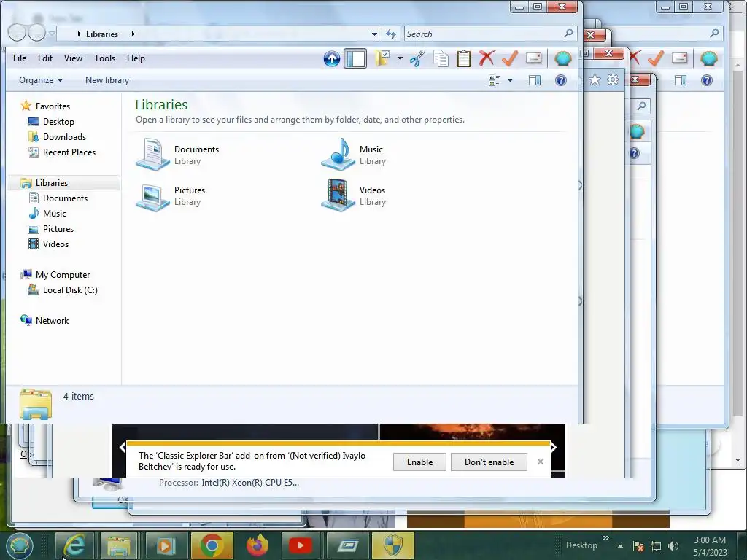Open Internet Explorer from the taskbar

coord(74,545)
